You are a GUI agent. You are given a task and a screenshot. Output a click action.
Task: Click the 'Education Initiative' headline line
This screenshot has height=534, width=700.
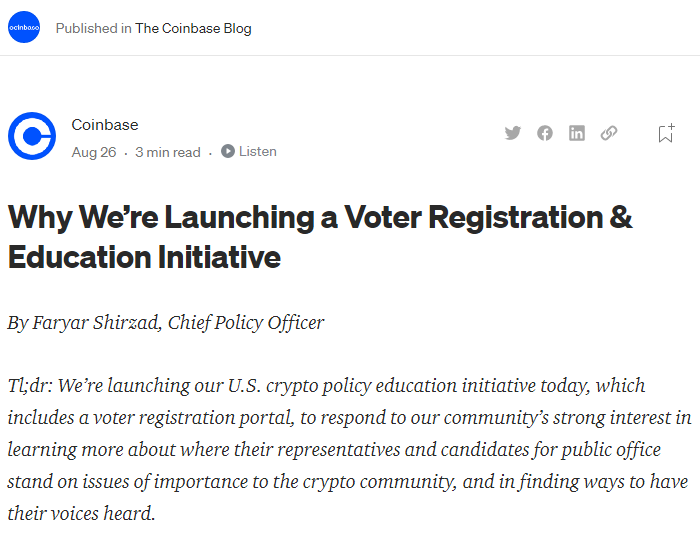tap(144, 258)
